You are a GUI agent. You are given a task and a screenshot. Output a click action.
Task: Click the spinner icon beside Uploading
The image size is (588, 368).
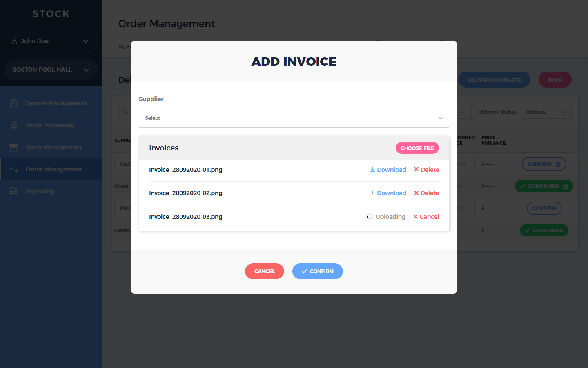pos(370,217)
